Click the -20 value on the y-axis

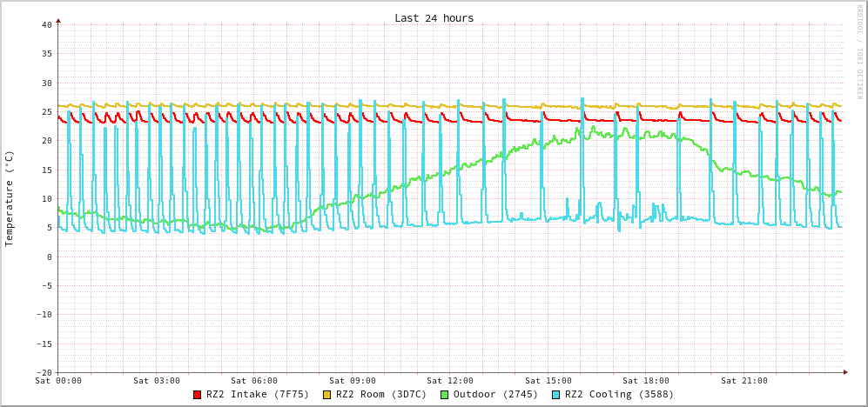pos(44,372)
